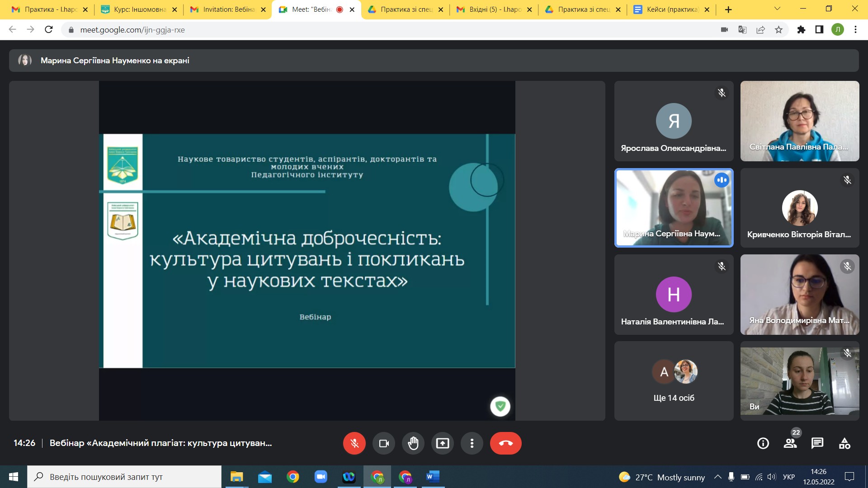Viewport: 868px width, 488px height.
Task: Open the participants panel showing 22 people
Action: 790,443
